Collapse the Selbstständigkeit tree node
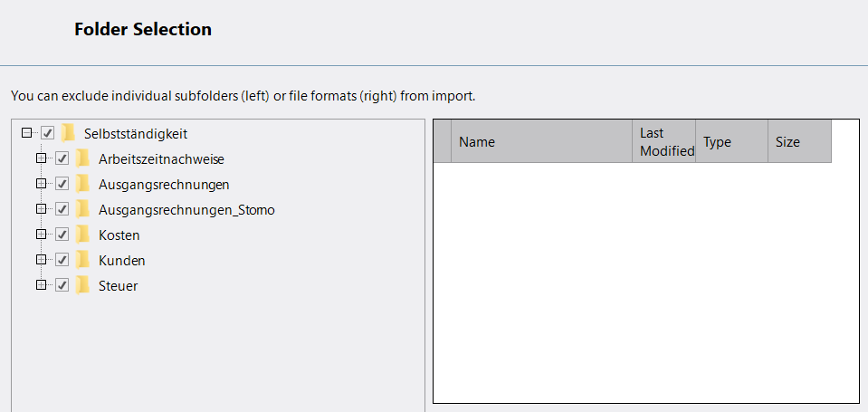Image resolution: width=868 pixels, height=412 pixels. 26,133
